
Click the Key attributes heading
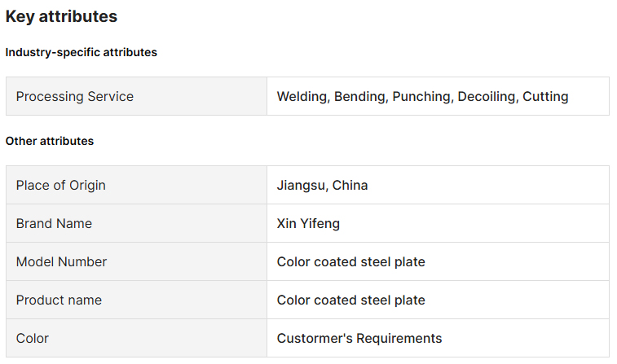click(x=61, y=16)
